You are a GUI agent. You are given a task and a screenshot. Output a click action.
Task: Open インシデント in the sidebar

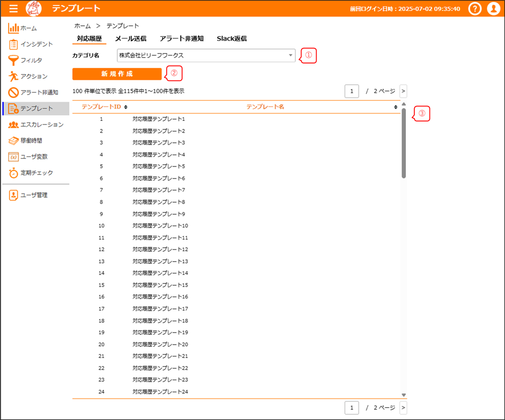pyautogui.click(x=37, y=44)
